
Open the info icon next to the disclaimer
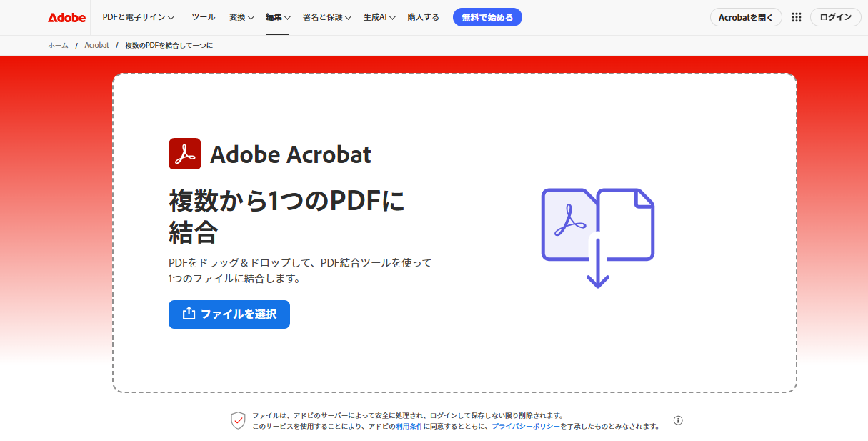(x=677, y=421)
